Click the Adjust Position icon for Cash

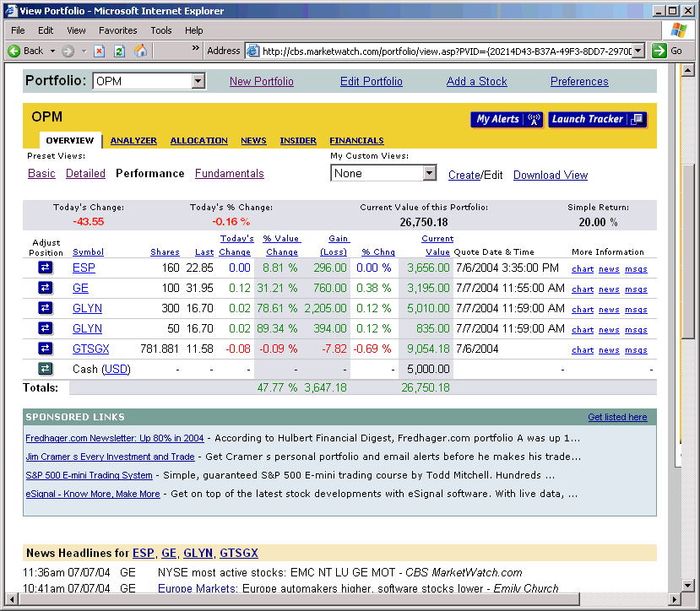[x=45, y=369]
